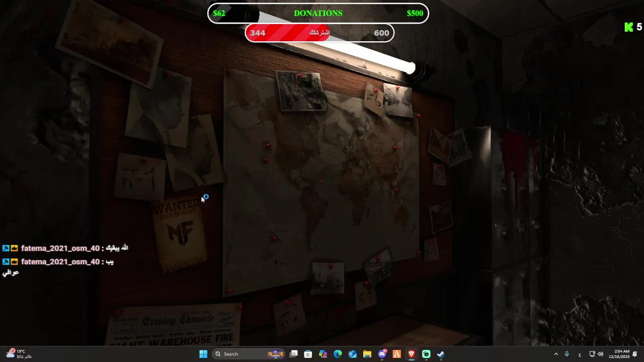Launch Microsoft Store from the taskbar
644x362 pixels.
coord(308,354)
